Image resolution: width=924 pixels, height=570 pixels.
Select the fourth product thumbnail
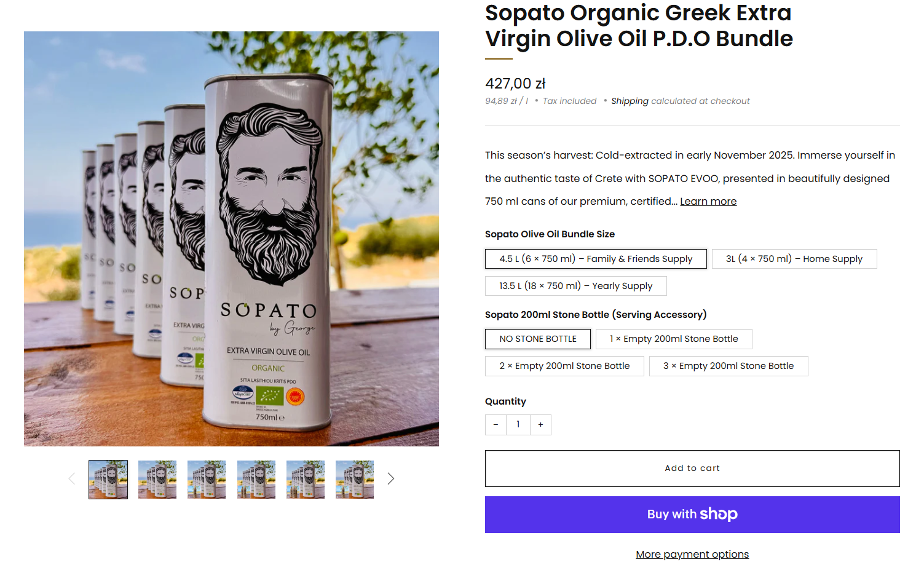256,480
